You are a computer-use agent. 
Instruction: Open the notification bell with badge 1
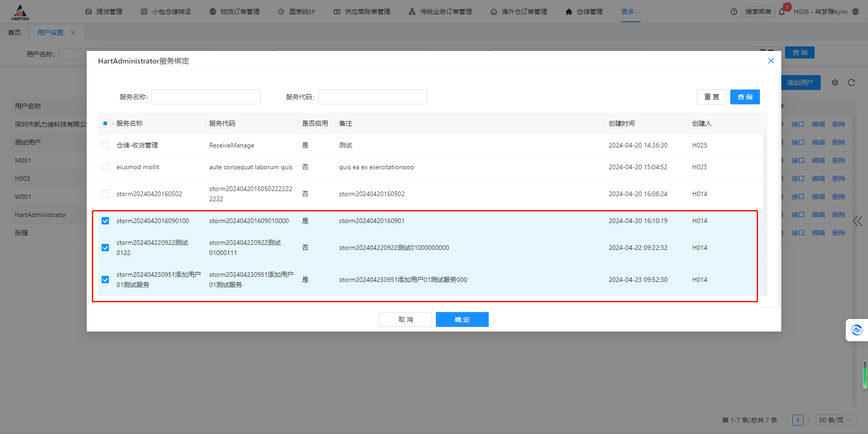click(x=783, y=12)
